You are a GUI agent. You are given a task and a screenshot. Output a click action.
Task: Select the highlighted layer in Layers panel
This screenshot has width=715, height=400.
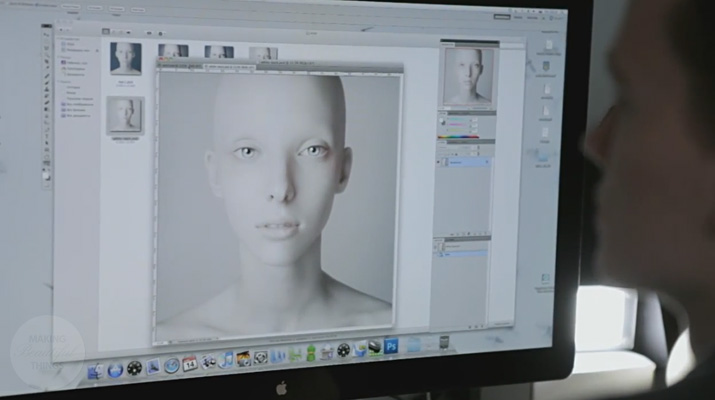click(468, 160)
